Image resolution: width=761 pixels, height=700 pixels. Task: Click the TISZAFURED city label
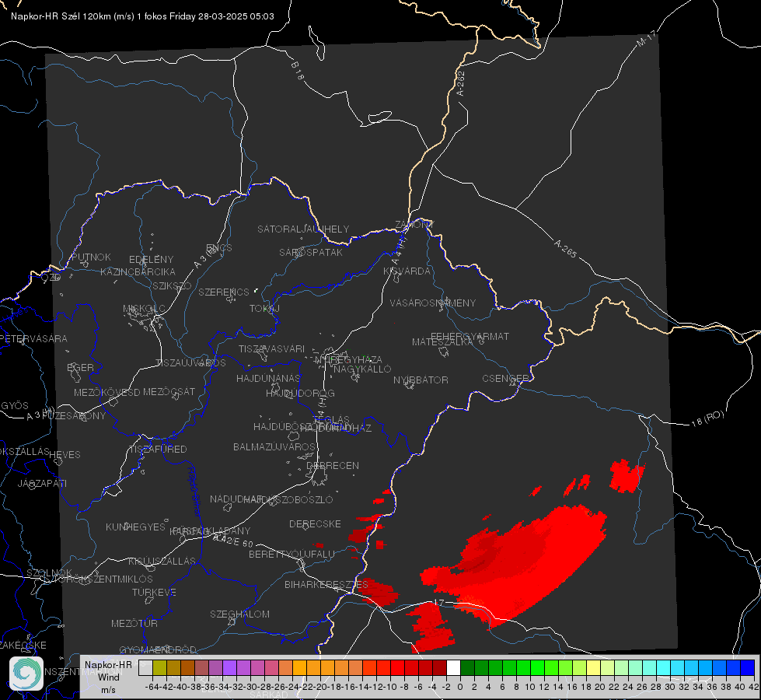(x=159, y=450)
